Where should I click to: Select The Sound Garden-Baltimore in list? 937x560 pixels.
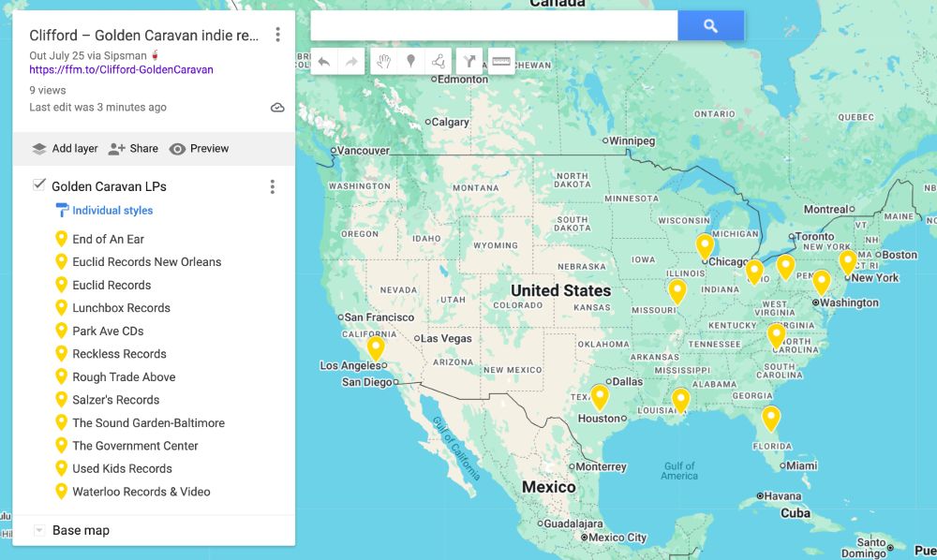[149, 422]
